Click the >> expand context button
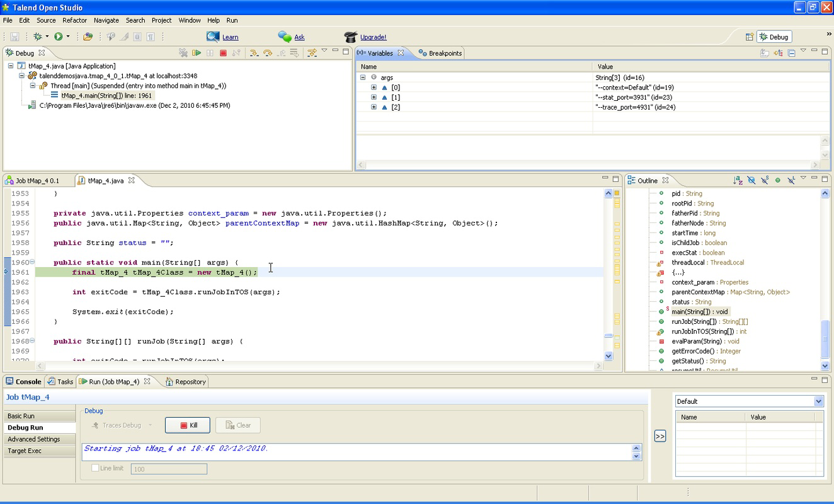Viewport: 834px width, 504px height. pos(660,436)
